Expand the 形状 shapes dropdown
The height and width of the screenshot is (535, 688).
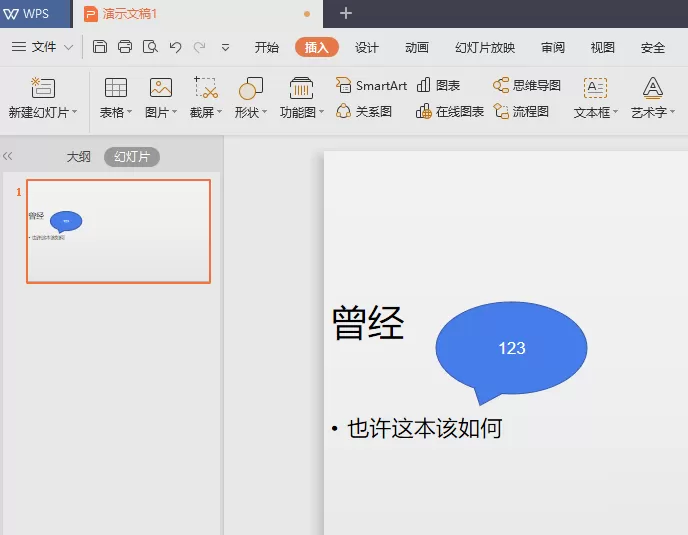(x=265, y=112)
